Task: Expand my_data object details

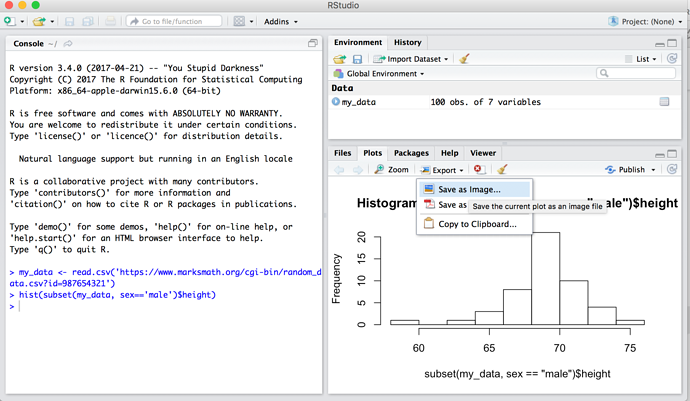Action: click(336, 102)
